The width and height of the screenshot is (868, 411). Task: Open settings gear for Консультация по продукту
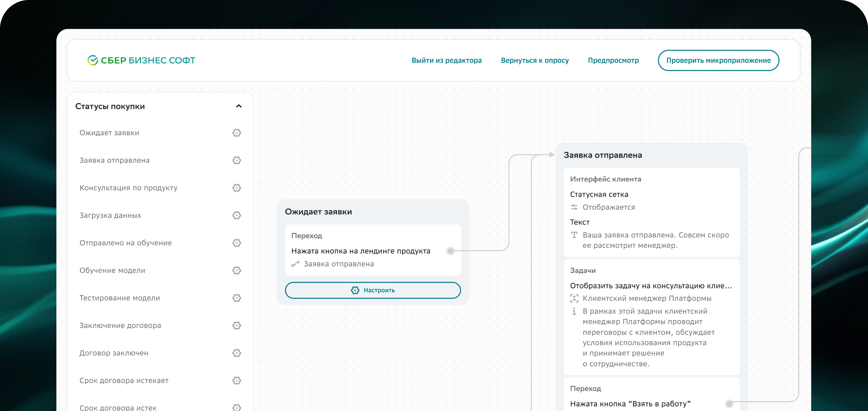pyautogui.click(x=237, y=188)
